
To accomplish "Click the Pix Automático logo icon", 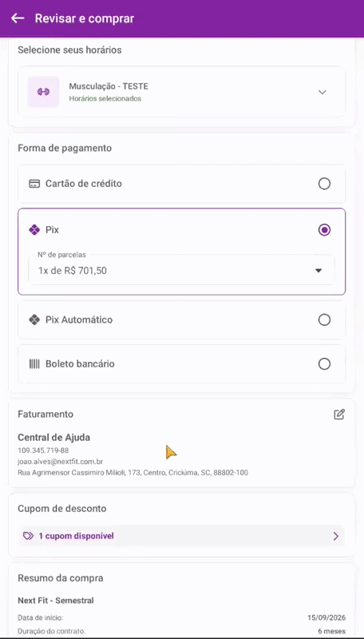I will [x=34, y=320].
